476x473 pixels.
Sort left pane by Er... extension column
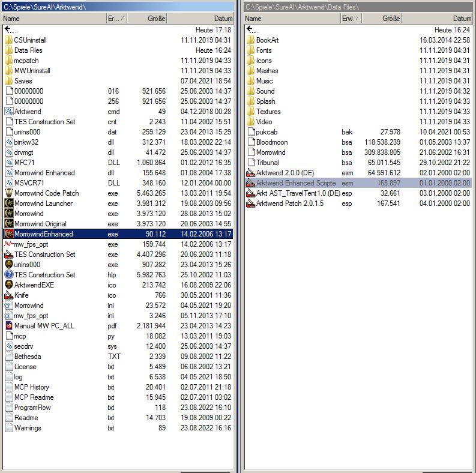[116, 19]
